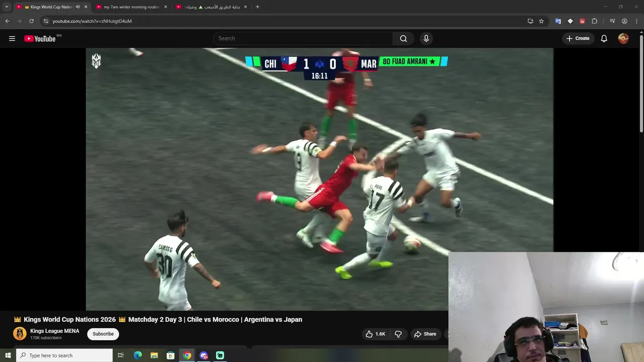Open the YouTube guide hamburger menu
The width and height of the screenshot is (644, 362).
[x=12, y=39]
